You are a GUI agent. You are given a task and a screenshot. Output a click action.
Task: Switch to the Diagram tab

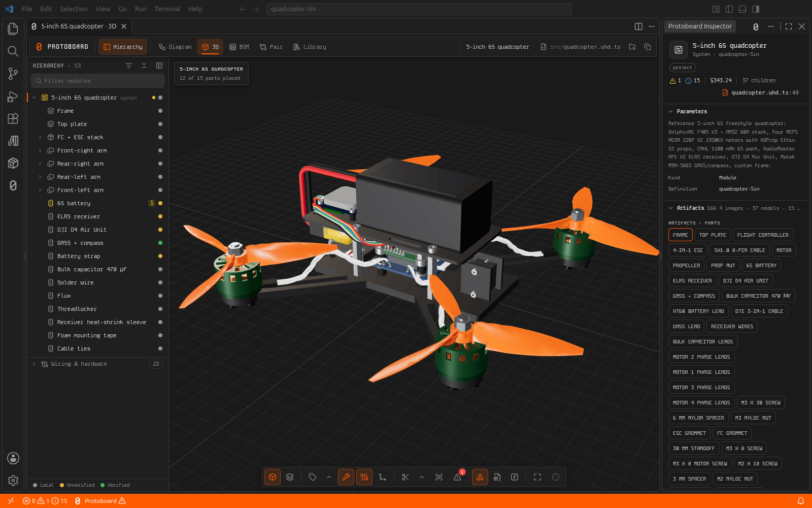pyautogui.click(x=175, y=47)
